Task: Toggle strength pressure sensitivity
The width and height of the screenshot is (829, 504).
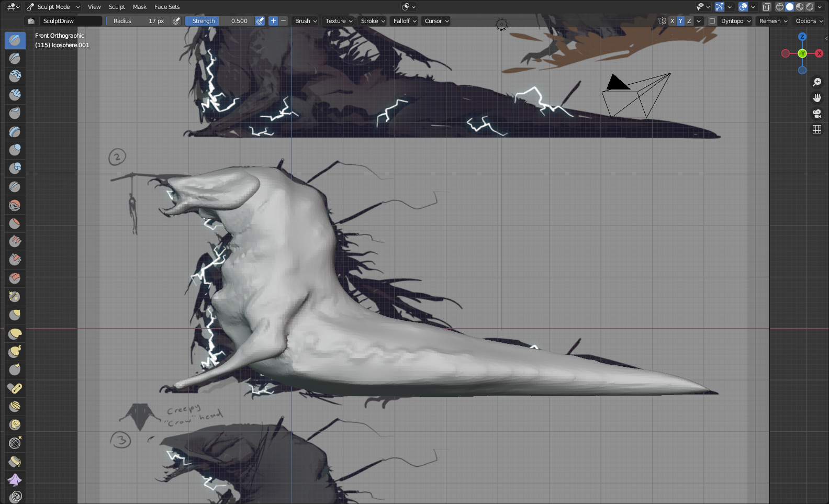Action: [260, 21]
